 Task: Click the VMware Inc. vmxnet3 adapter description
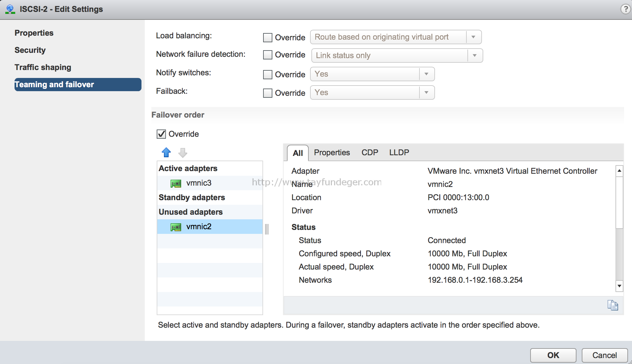[512, 171]
